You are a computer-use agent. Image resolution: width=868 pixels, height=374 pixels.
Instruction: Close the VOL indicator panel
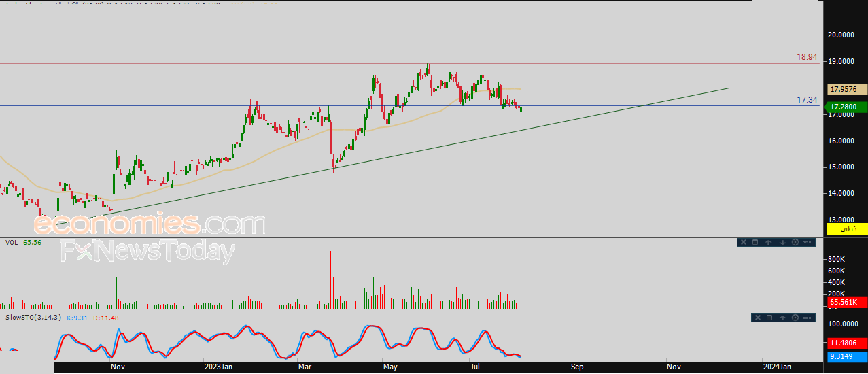click(x=744, y=242)
